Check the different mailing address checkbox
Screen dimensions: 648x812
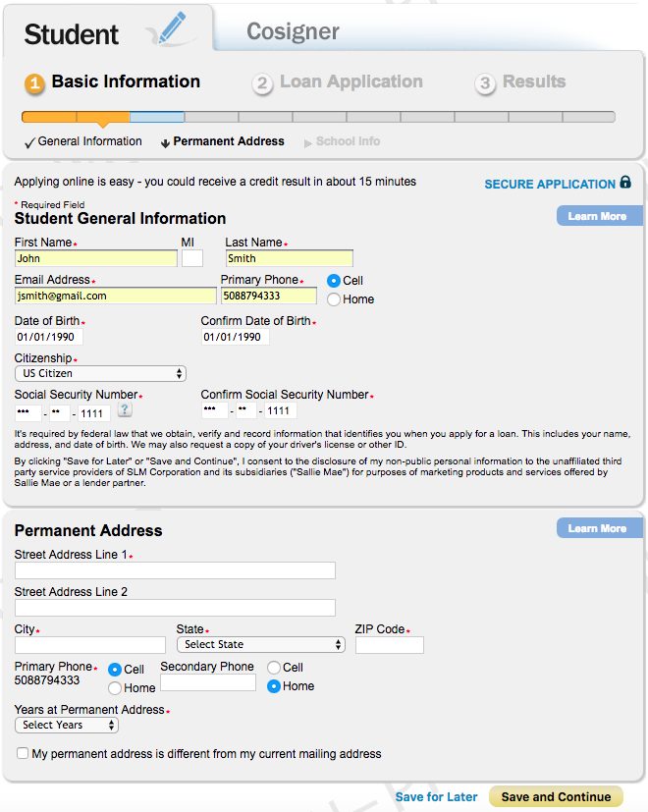pyautogui.click(x=23, y=753)
